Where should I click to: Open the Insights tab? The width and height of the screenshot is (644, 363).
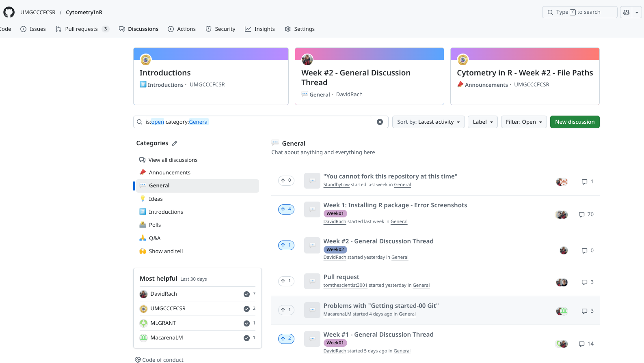coord(260,29)
